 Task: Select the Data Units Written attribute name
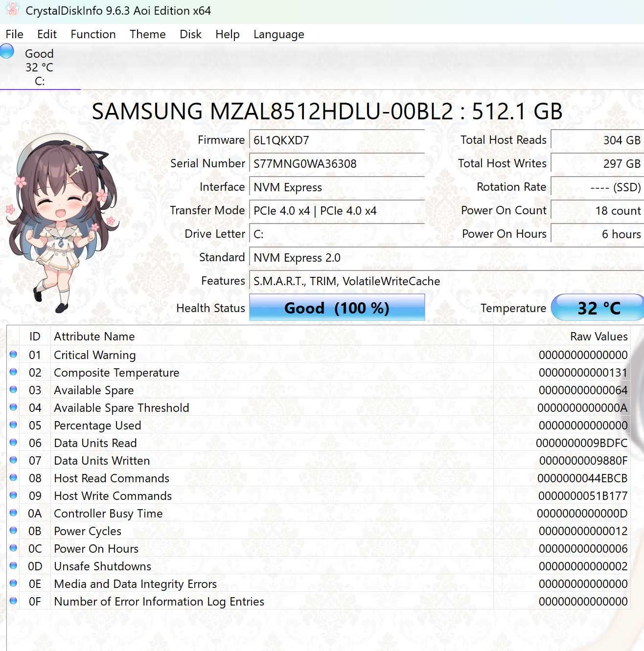click(x=102, y=461)
